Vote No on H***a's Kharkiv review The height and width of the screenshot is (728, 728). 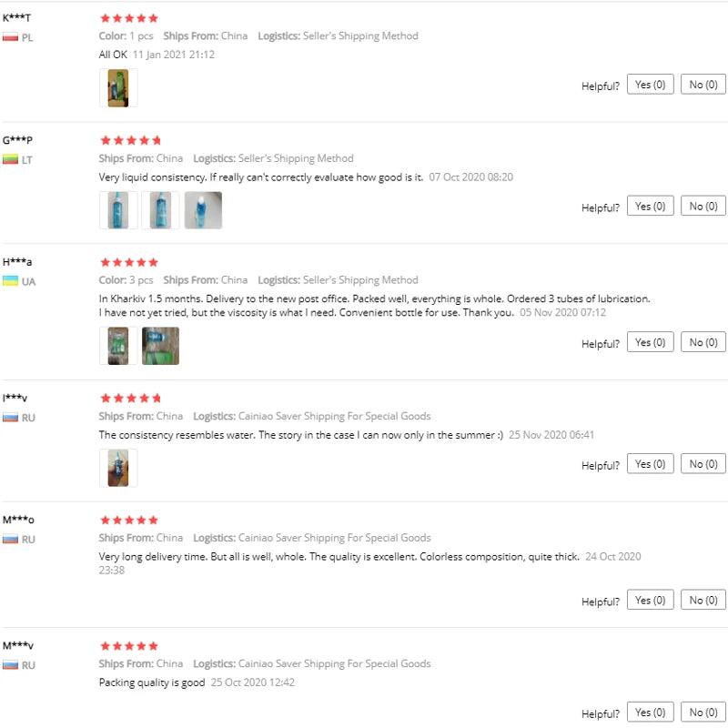pos(703,342)
